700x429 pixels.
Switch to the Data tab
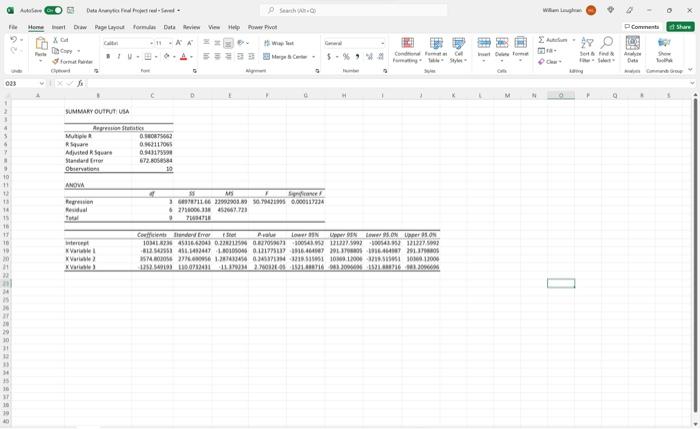[x=169, y=27]
